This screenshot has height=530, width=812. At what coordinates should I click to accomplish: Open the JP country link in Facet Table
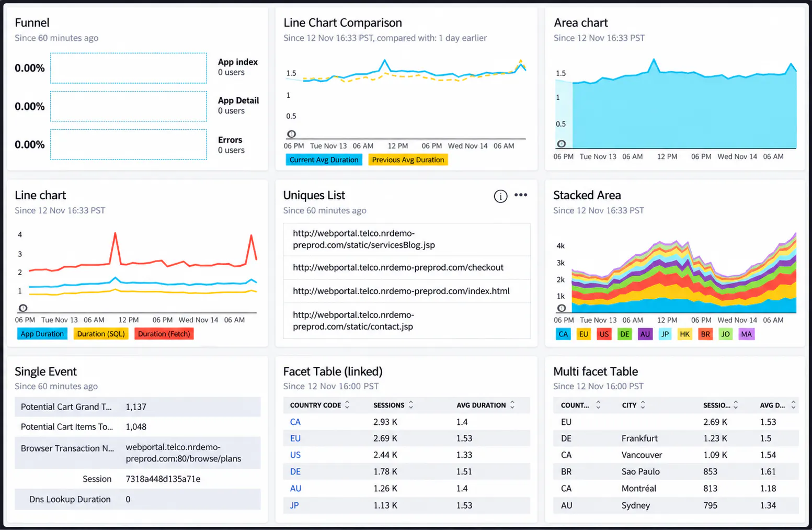(x=294, y=505)
